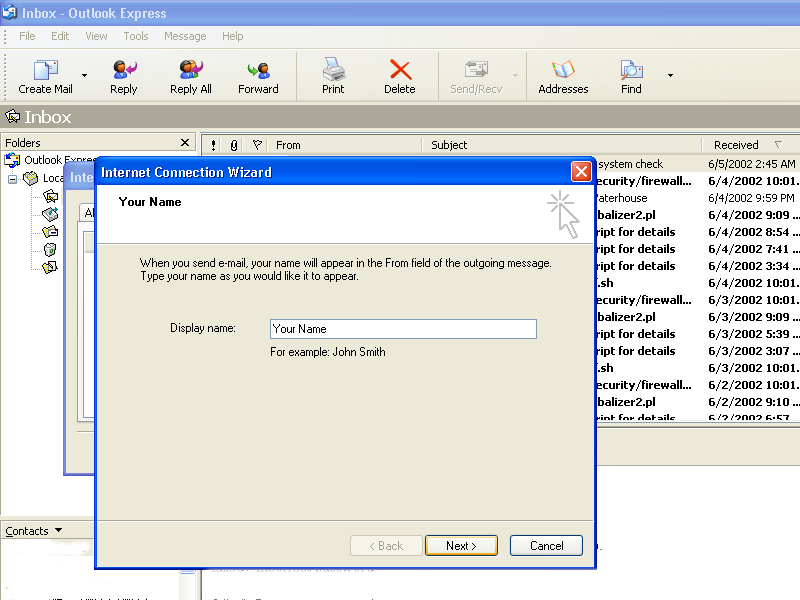Image resolution: width=800 pixels, height=600 pixels.
Task: Open the Find dropdown arrow
Action: (670, 76)
